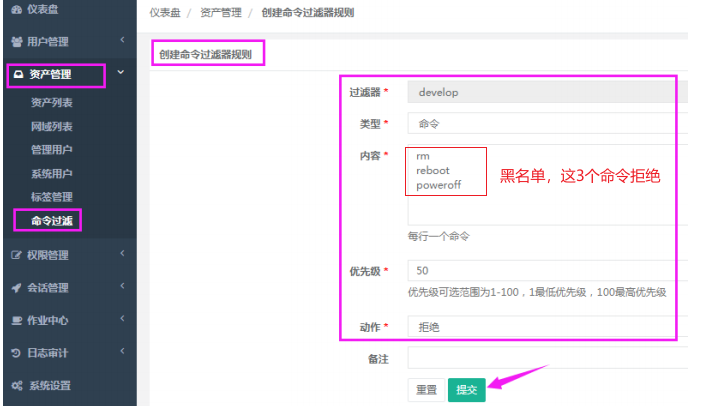Viewport: 716px width, 406px height.
Task: Select 命令过滤 submenu item
Action: click(x=52, y=221)
